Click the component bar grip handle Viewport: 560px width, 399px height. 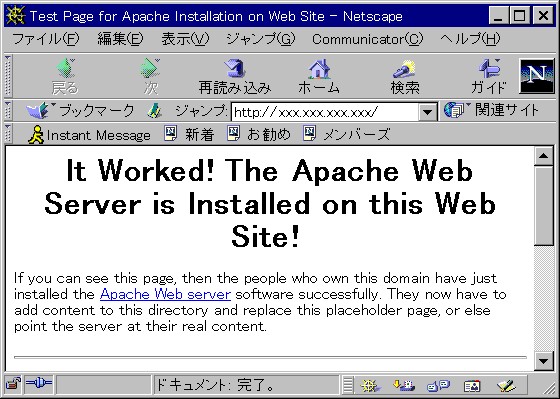pyautogui.click(x=348, y=385)
